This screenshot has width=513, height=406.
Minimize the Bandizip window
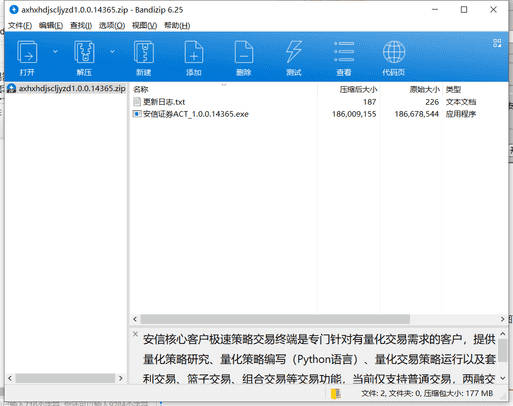pyautogui.click(x=435, y=10)
